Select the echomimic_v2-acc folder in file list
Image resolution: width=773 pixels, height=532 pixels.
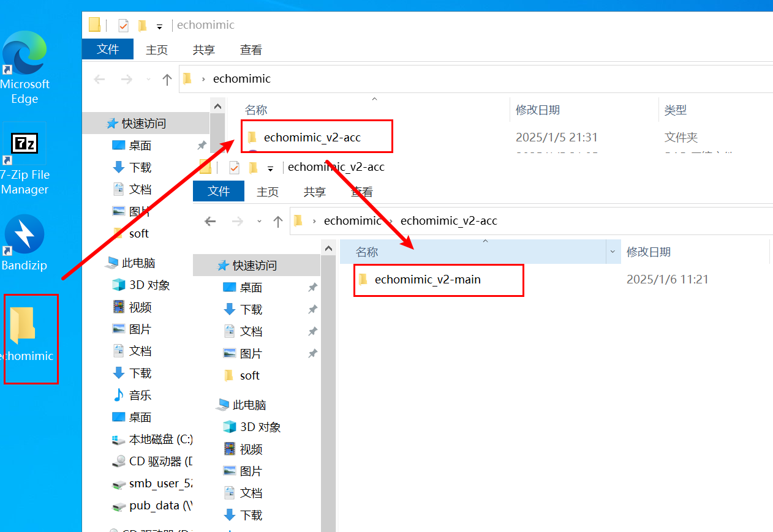click(x=312, y=137)
